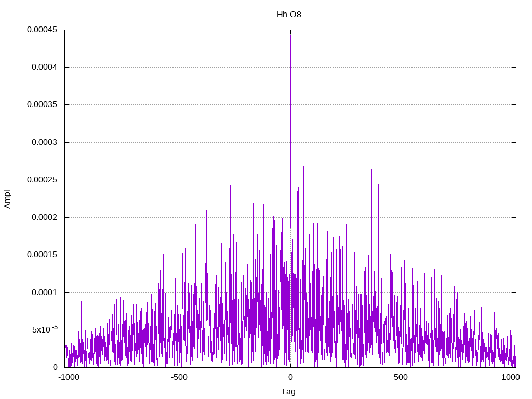
Task: Click x-axis tick label 0 under the central peak
Action: pos(290,377)
